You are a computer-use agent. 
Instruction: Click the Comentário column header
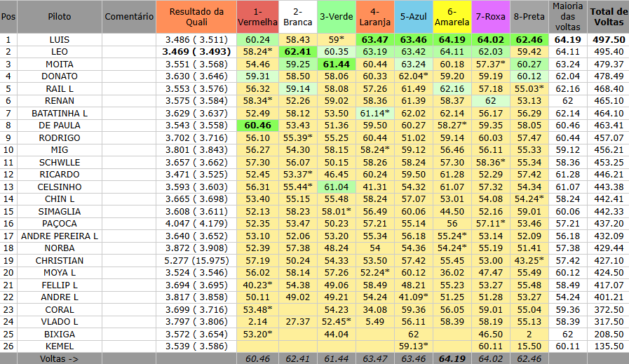point(128,17)
